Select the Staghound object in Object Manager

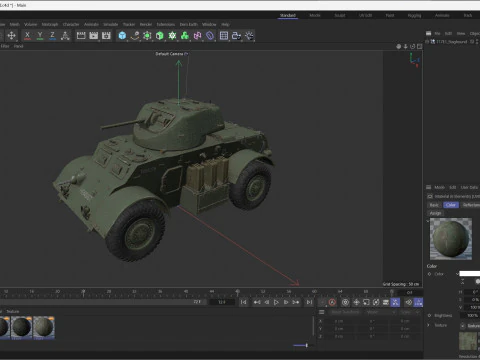click(452, 42)
